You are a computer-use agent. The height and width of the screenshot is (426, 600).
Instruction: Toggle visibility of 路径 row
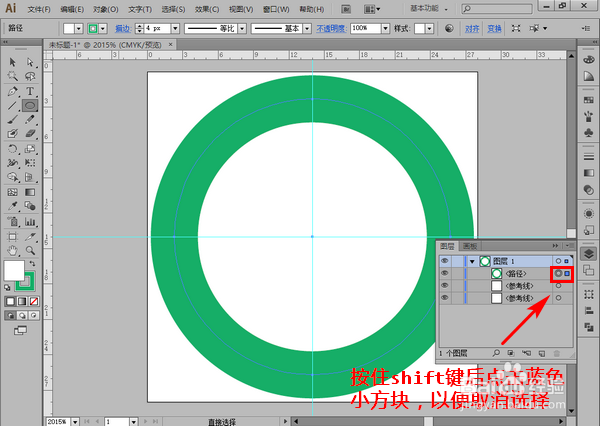click(445, 273)
